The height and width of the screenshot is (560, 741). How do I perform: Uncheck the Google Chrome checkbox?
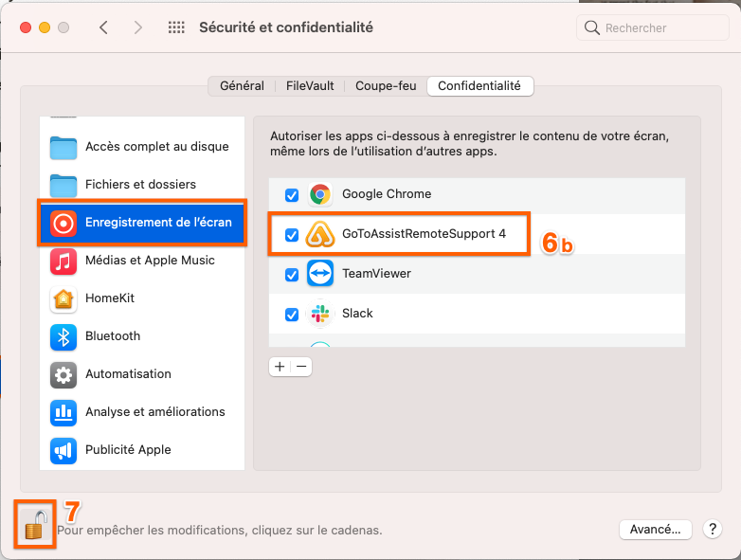pyautogui.click(x=292, y=194)
